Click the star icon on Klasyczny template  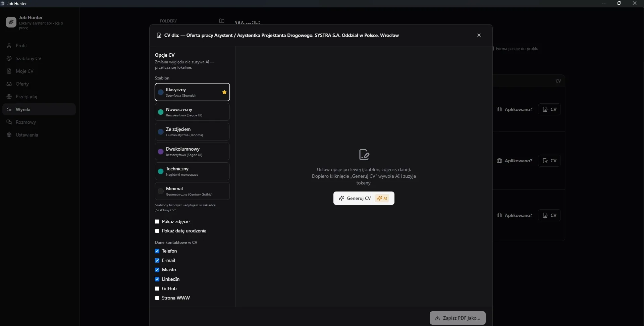(x=224, y=92)
